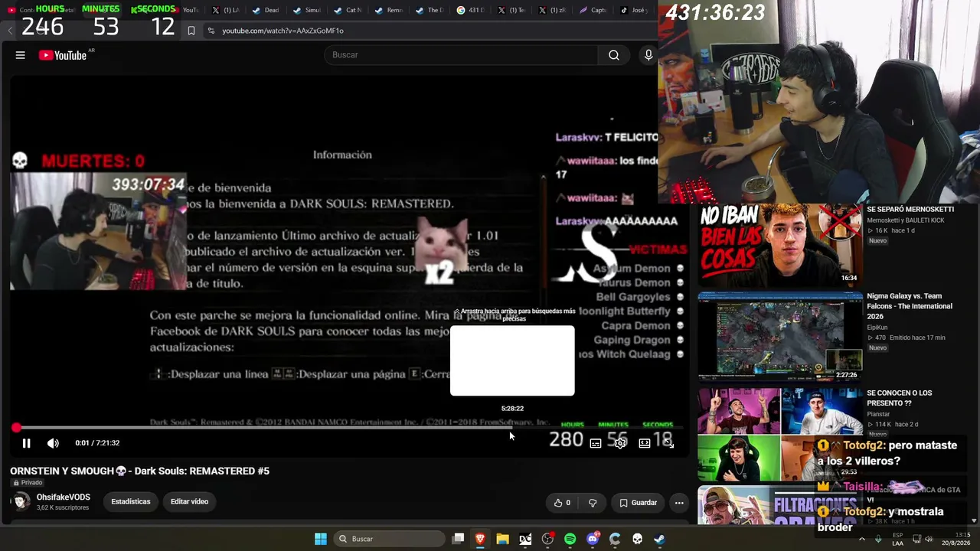Click the system tray microphone icon
The width and height of the screenshot is (980, 551).
pyautogui.click(x=879, y=539)
